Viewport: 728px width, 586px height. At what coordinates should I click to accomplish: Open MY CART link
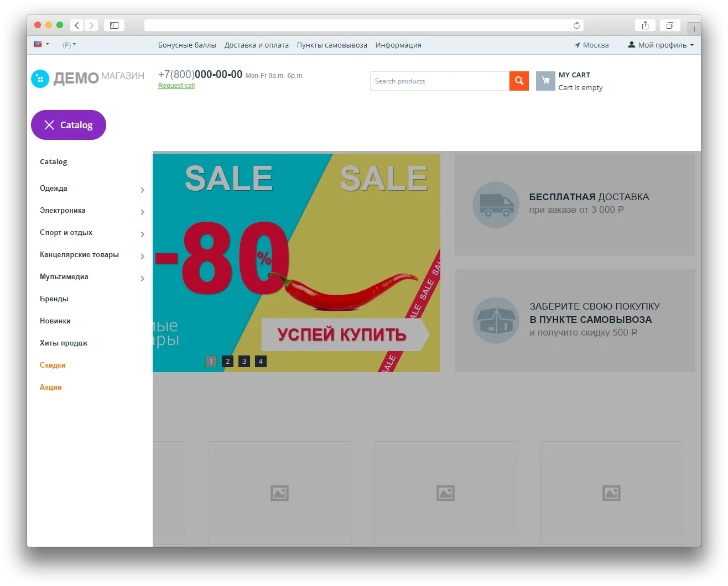(574, 75)
